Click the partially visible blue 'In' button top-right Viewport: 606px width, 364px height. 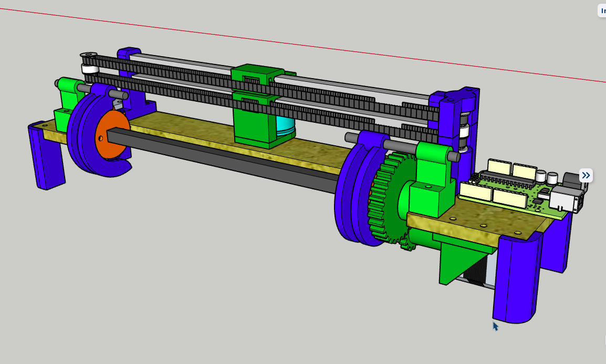pos(603,10)
